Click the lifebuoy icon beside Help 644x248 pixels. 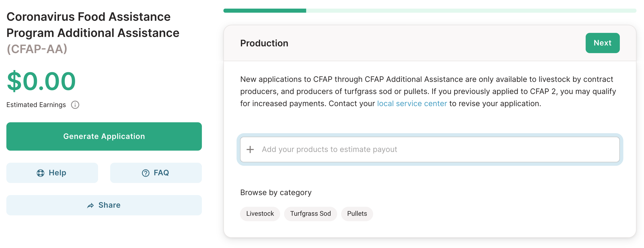pyautogui.click(x=40, y=173)
